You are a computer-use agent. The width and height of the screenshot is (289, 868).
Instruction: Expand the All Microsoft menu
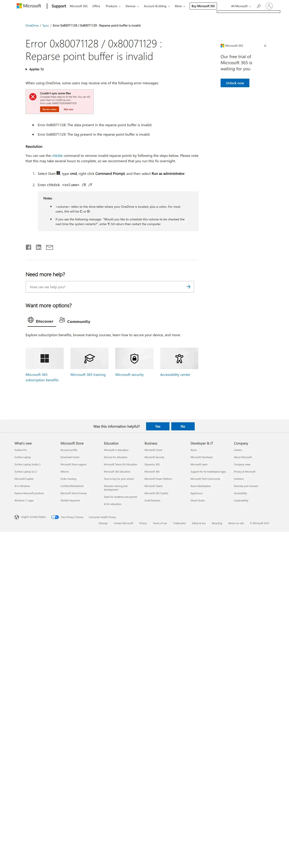point(241,6)
